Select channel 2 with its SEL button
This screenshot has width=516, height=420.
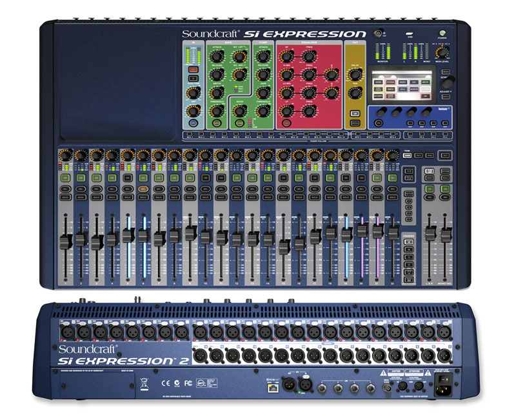81,189
